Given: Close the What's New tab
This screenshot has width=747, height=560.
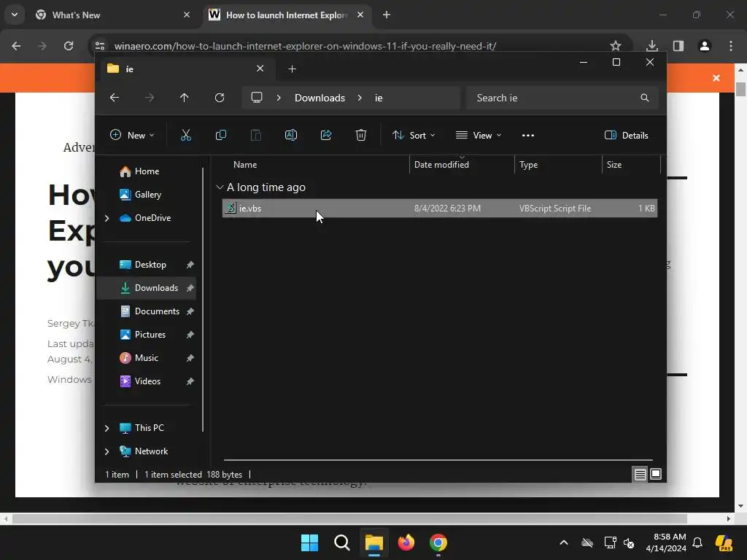Looking at the screenshot, I should (x=187, y=15).
